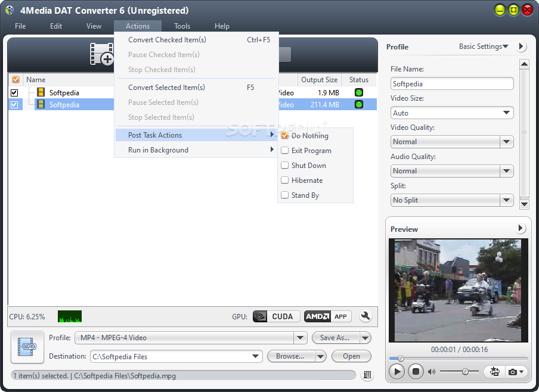The width and height of the screenshot is (539, 392).
Task: Click the highlighted Softpedia row film icon
Action: tap(41, 104)
